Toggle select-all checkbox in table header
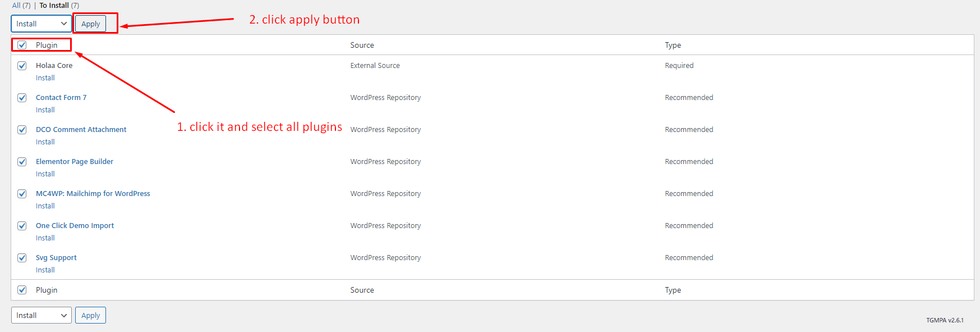 [22, 45]
